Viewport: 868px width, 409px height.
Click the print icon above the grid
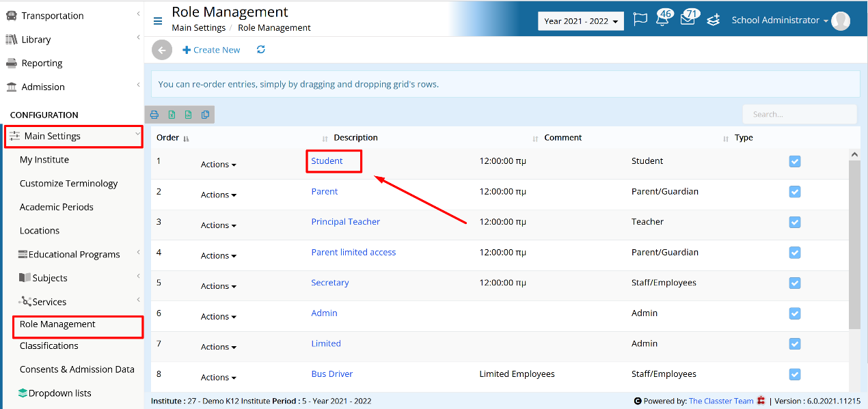[154, 115]
